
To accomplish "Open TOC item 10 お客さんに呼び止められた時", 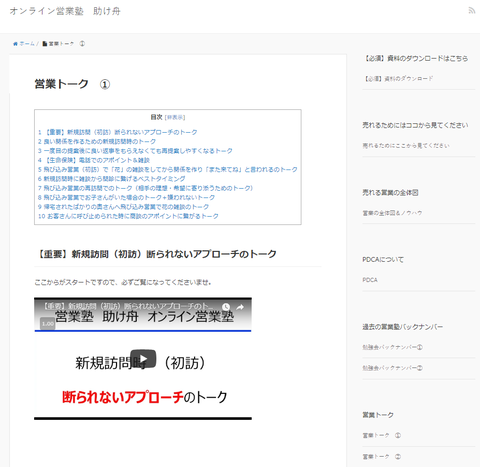I will point(128,216).
